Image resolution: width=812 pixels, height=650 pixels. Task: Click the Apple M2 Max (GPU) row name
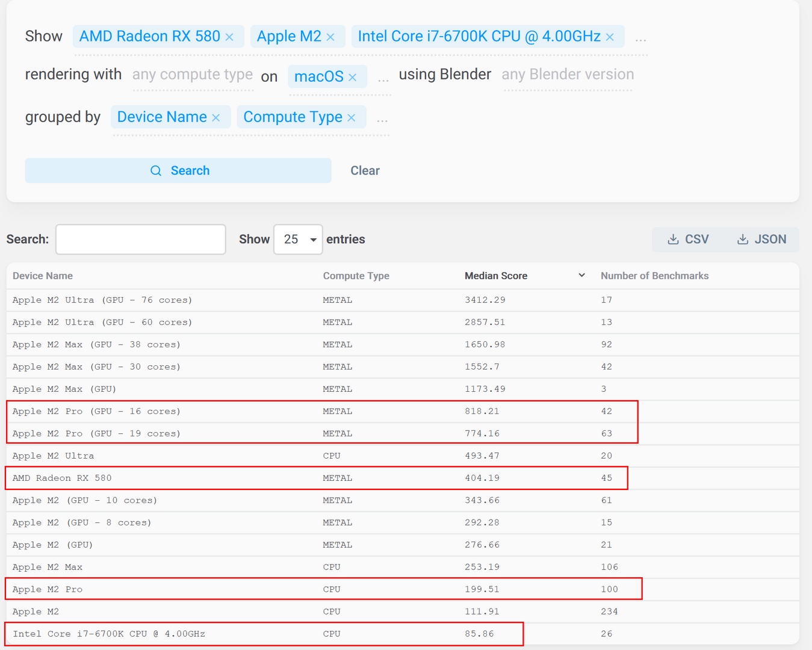point(64,389)
